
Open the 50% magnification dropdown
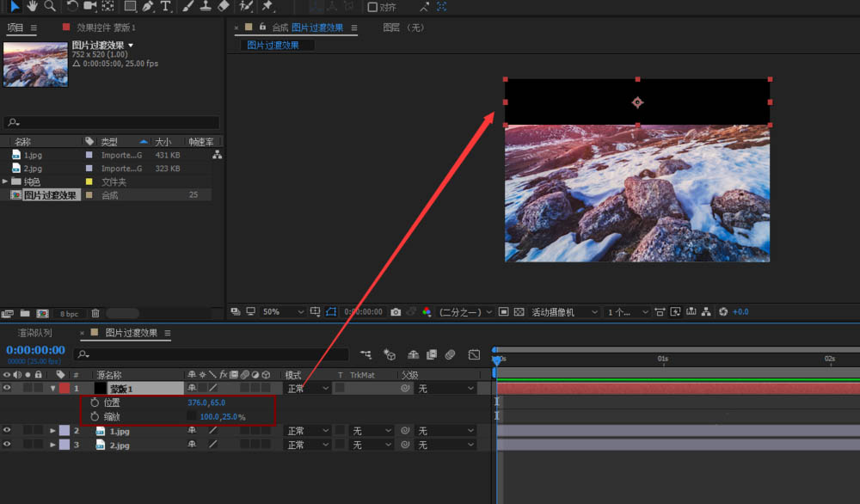[283, 312]
